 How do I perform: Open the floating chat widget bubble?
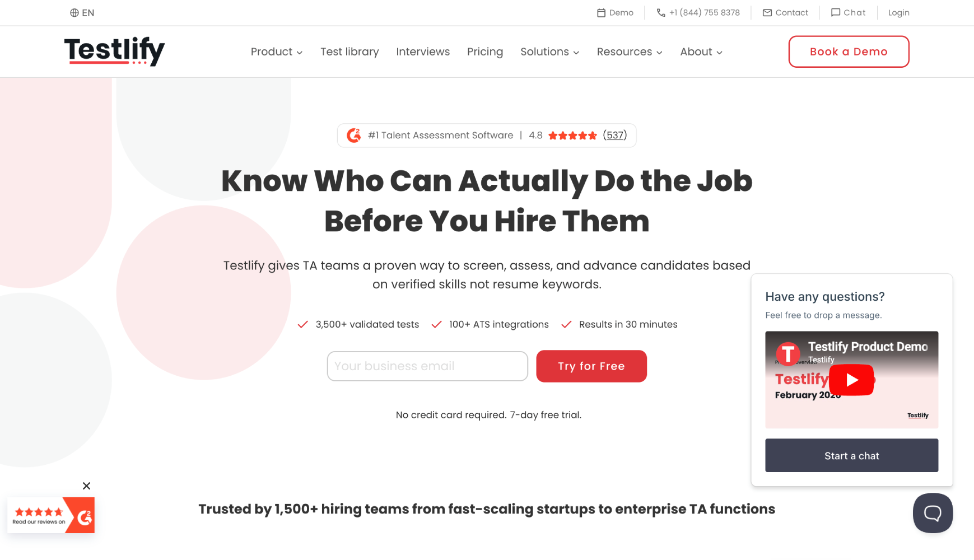click(933, 513)
